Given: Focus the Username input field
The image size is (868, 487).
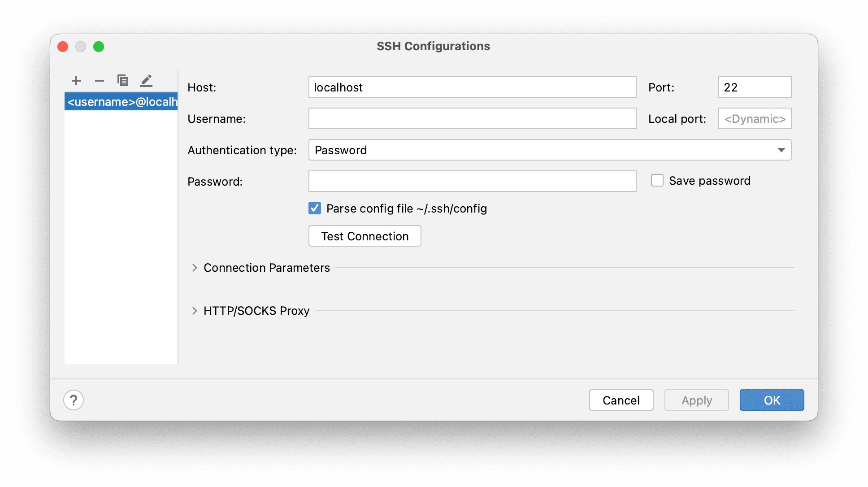Looking at the screenshot, I should (472, 118).
